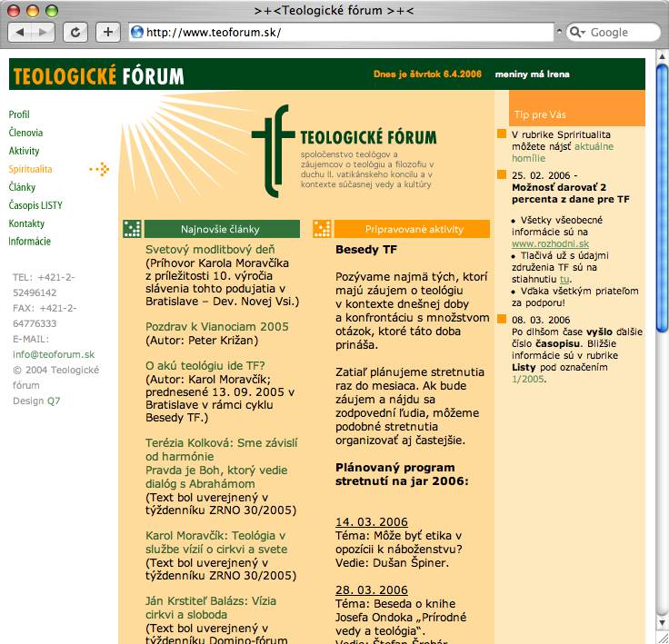The width and height of the screenshot is (669, 644).
Task: Click the green zoom window button
Action: coord(52,11)
